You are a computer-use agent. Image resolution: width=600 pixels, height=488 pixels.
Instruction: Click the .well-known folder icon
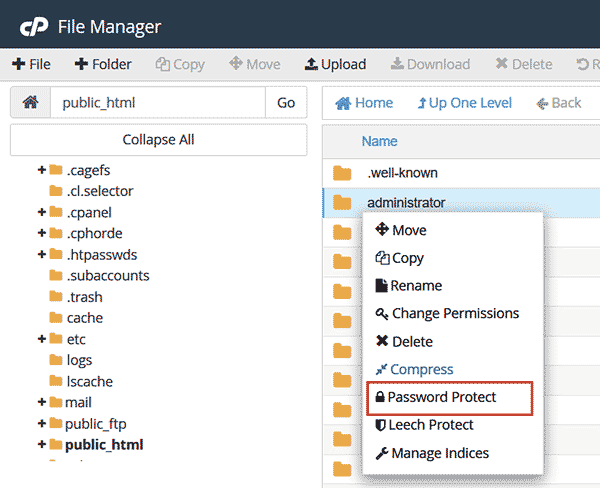pyautogui.click(x=342, y=173)
